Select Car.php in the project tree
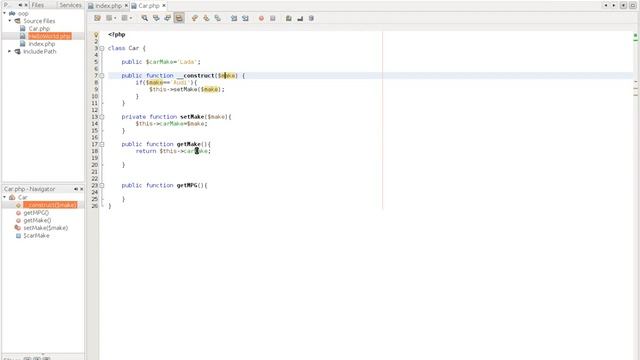The image size is (640, 360). pyautogui.click(x=39, y=28)
